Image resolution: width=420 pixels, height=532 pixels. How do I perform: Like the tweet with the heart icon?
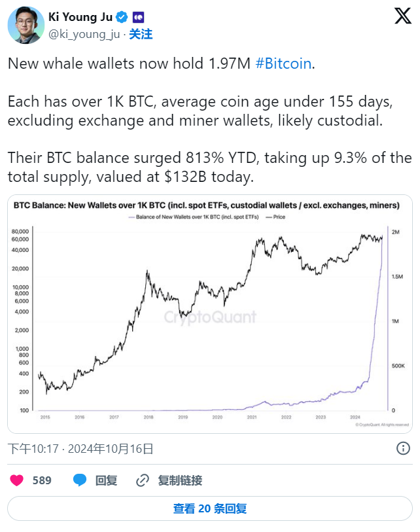(x=16, y=480)
